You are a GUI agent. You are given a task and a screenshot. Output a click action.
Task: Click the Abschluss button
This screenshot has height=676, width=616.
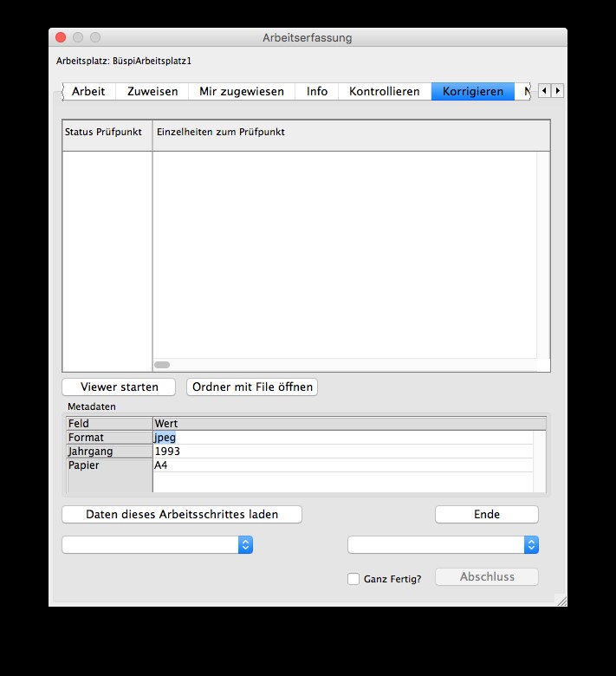486,576
